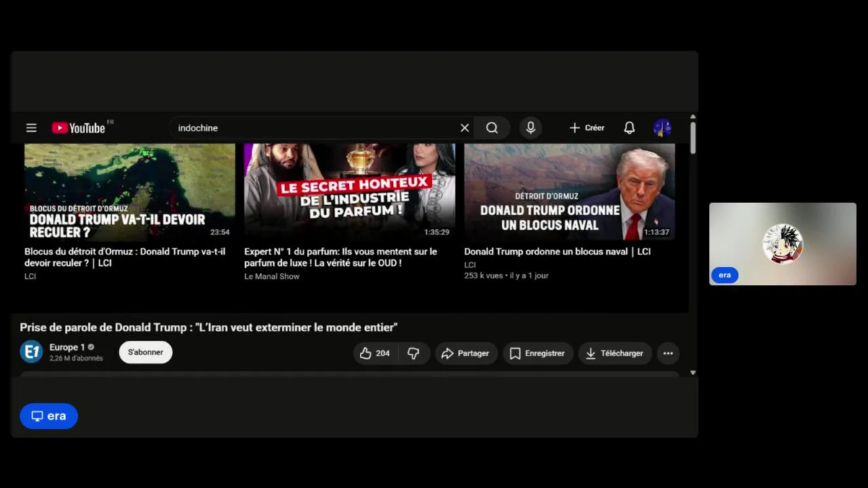
Task: Select era's participant video tile avatar
Action: point(783,244)
